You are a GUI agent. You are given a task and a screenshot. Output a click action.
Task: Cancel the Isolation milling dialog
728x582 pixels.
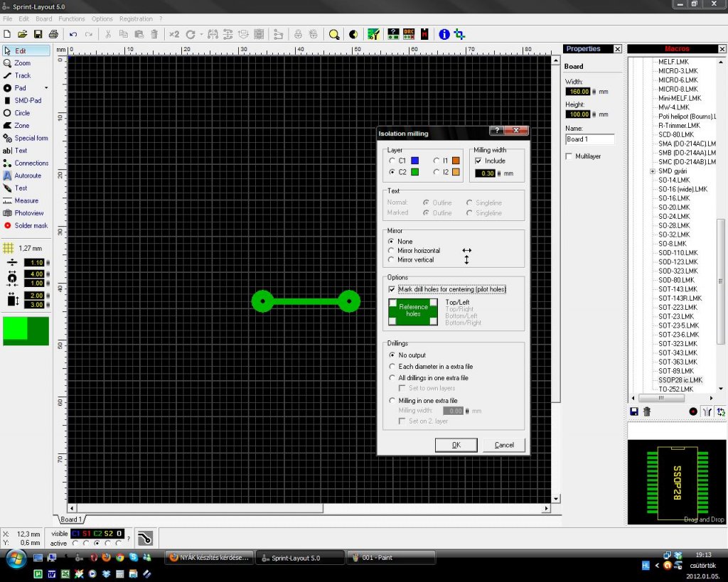click(x=504, y=445)
